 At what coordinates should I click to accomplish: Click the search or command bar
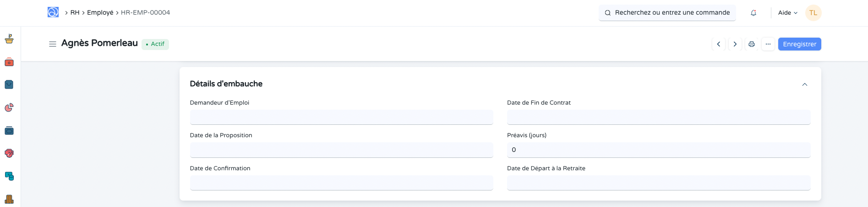point(667,13)
